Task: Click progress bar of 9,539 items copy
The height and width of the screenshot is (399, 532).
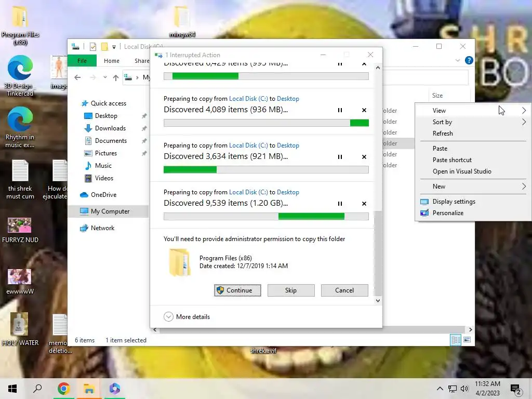Action: (266, 217)
